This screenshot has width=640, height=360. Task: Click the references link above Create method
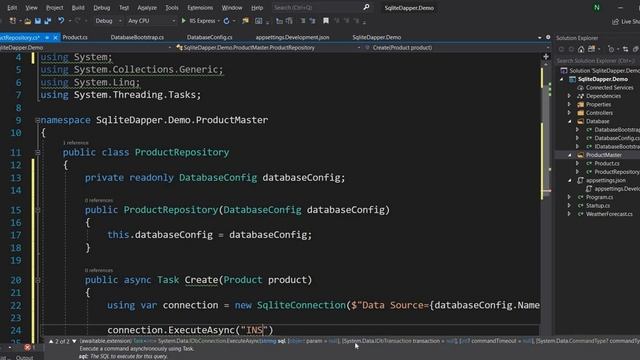click(x=99, y=270)
